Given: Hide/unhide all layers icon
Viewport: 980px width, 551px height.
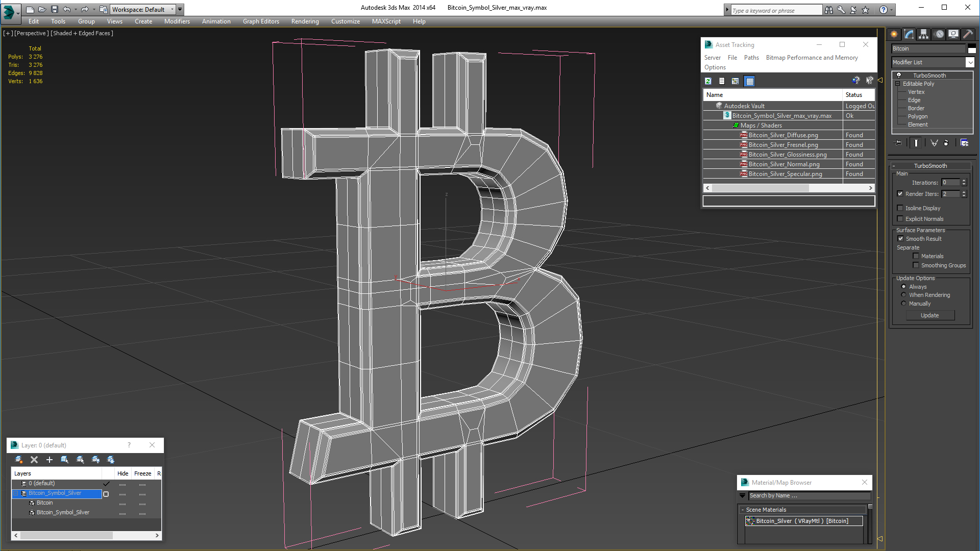Looking at the screenshot, I should coord(95,460).
